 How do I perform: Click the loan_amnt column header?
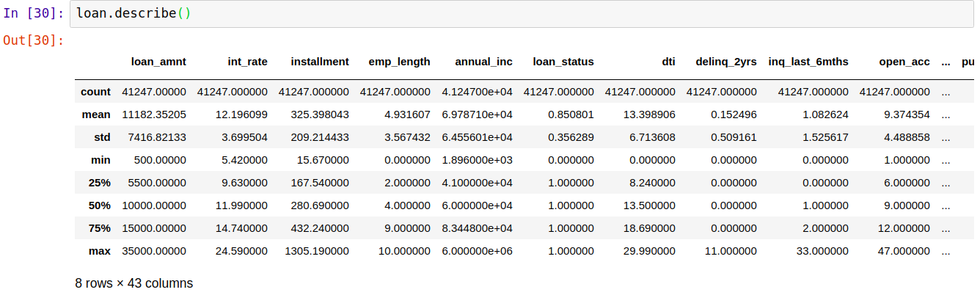(x=158, y=62)
